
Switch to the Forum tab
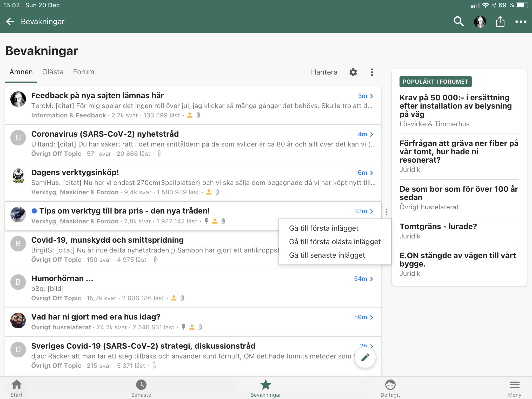click(x=83, y=72)
